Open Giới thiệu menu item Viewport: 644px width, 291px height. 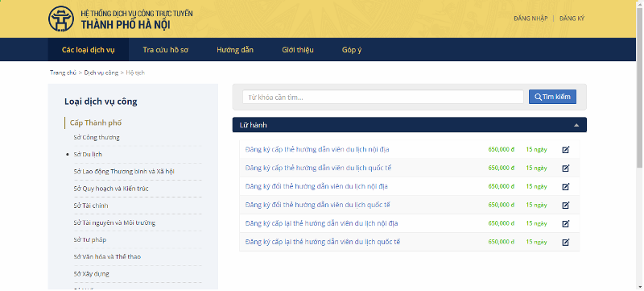pos(298,50)
